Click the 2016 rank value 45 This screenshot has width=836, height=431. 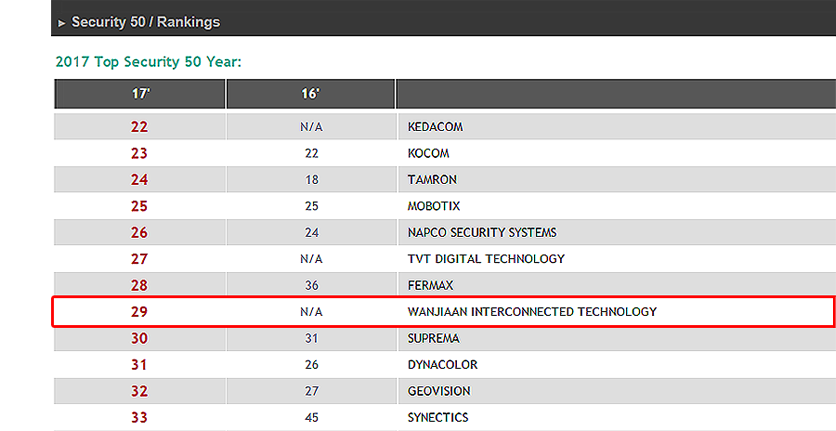coord(311,417)
